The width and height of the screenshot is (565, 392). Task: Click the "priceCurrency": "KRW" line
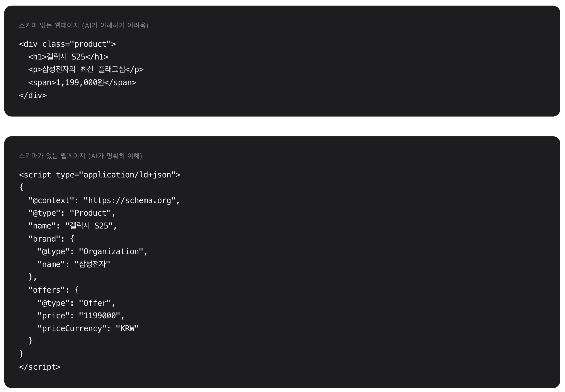coord(88,328)
